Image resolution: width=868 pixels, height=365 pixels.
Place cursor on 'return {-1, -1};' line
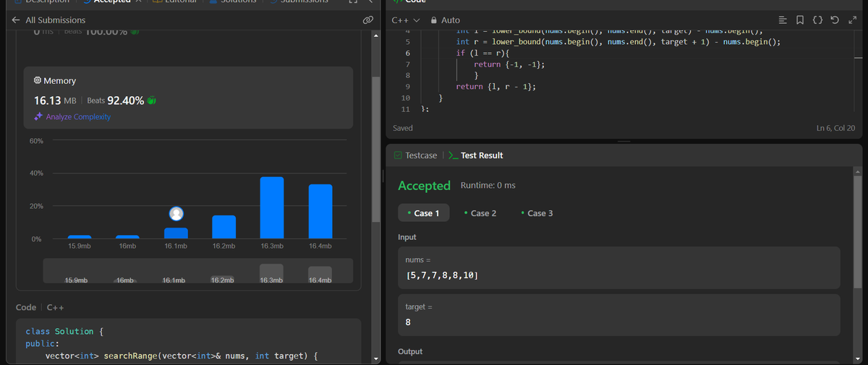pos(509,64)
